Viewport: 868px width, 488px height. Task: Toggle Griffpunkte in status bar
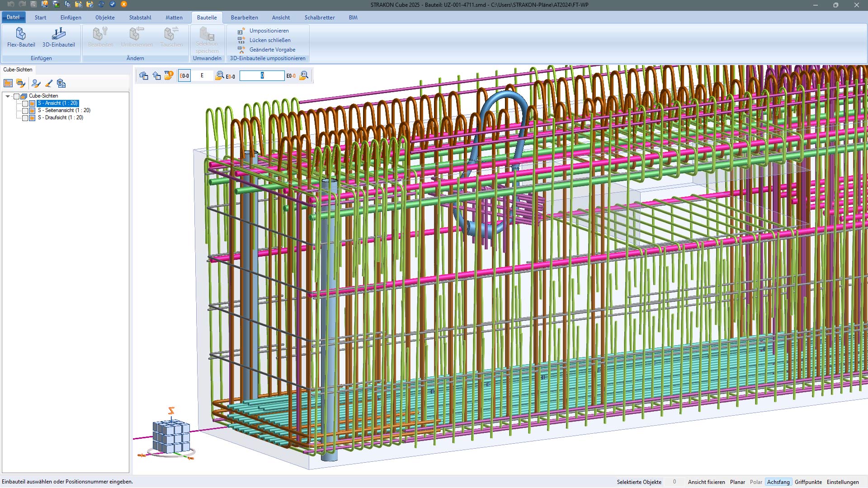pyautogui.click(x=808, y=482)
